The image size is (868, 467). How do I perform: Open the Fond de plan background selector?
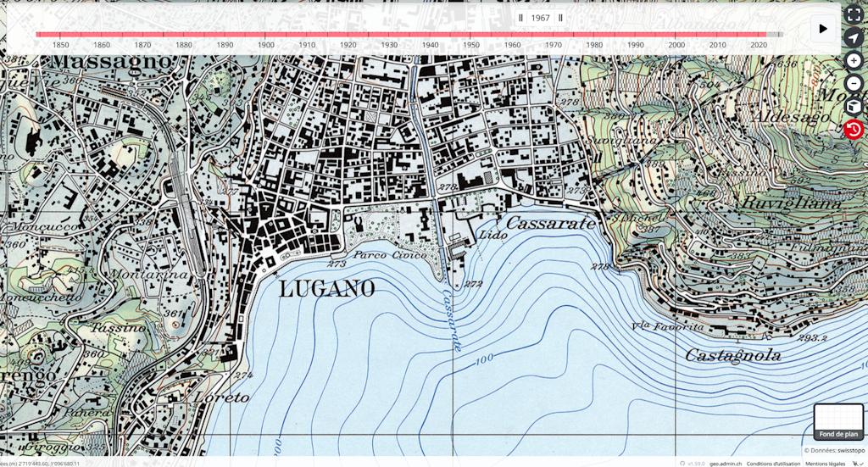tap(838, 421)
